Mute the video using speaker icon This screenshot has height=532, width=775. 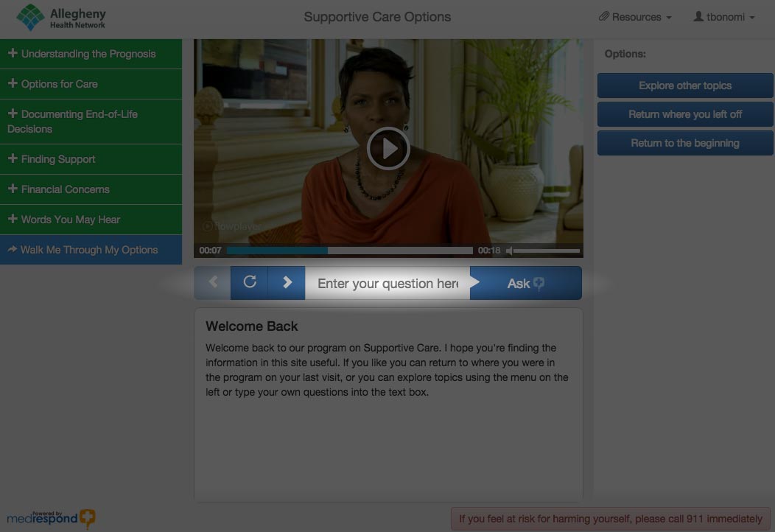509,251
